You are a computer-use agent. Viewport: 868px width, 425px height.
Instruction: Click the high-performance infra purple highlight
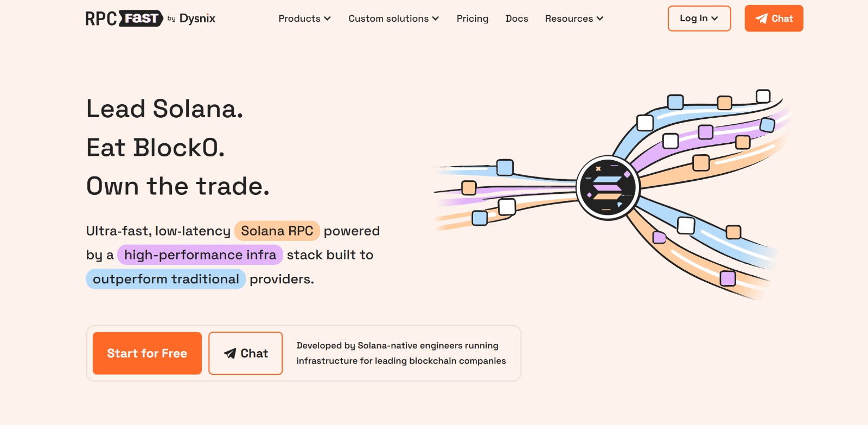[200, 255]
